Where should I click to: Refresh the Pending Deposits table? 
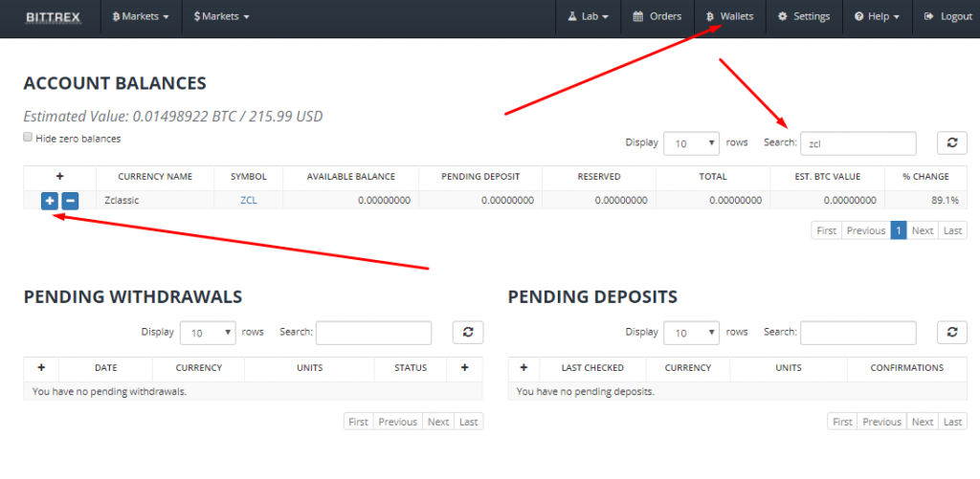coord(951,332)
